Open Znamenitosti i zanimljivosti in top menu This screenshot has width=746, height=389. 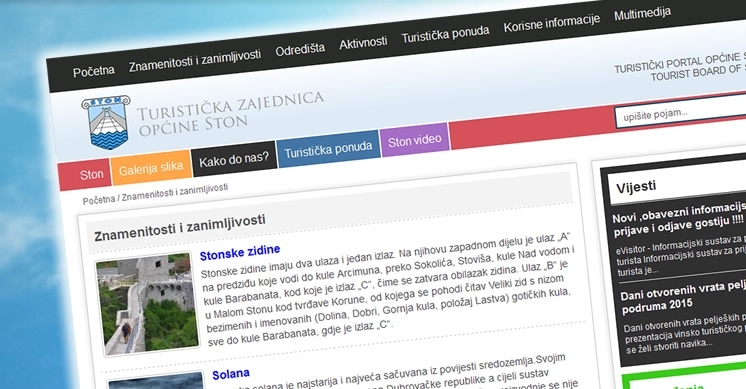195,60
